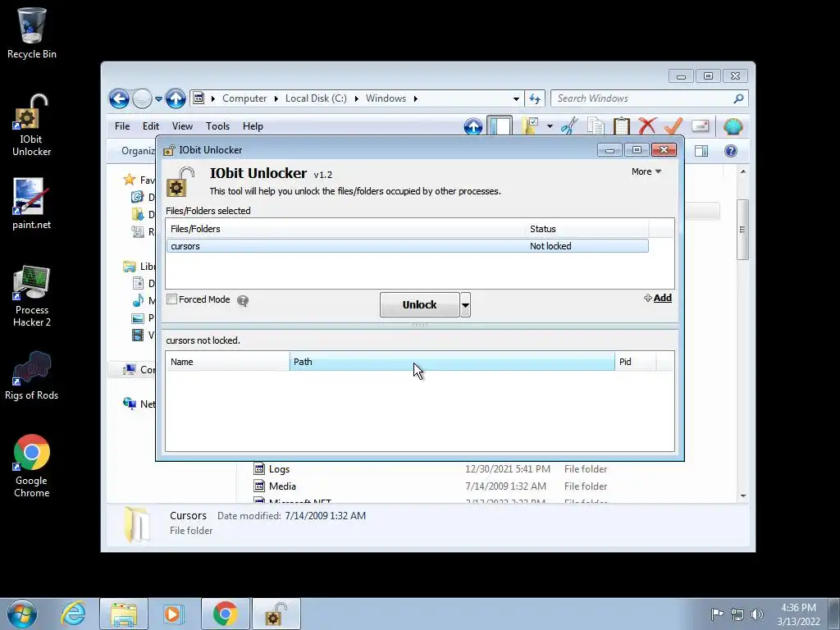840x630 pixels.
Task: Click the Forced Mode help bubble icon
Action: (x=243, y=300)
